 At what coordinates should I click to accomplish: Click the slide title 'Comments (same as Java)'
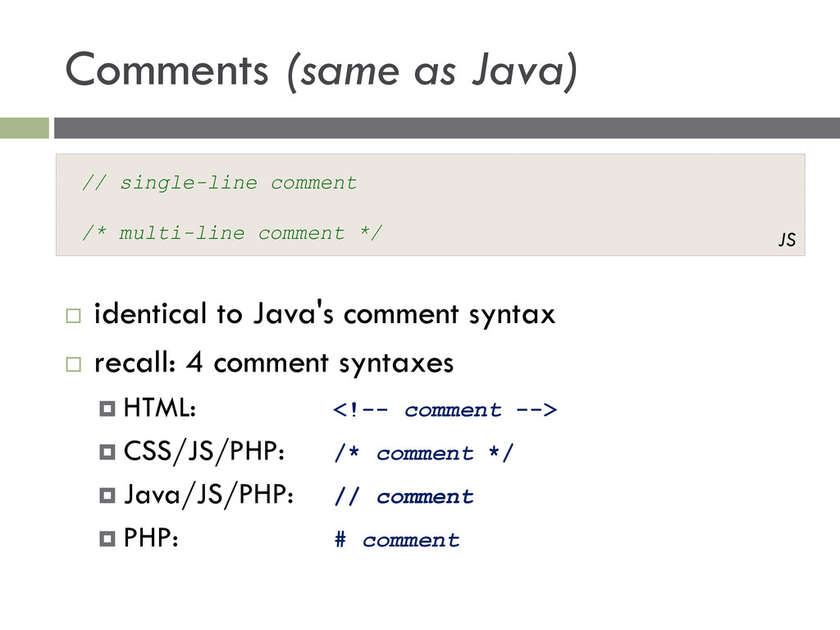click(x=322, y=71)
